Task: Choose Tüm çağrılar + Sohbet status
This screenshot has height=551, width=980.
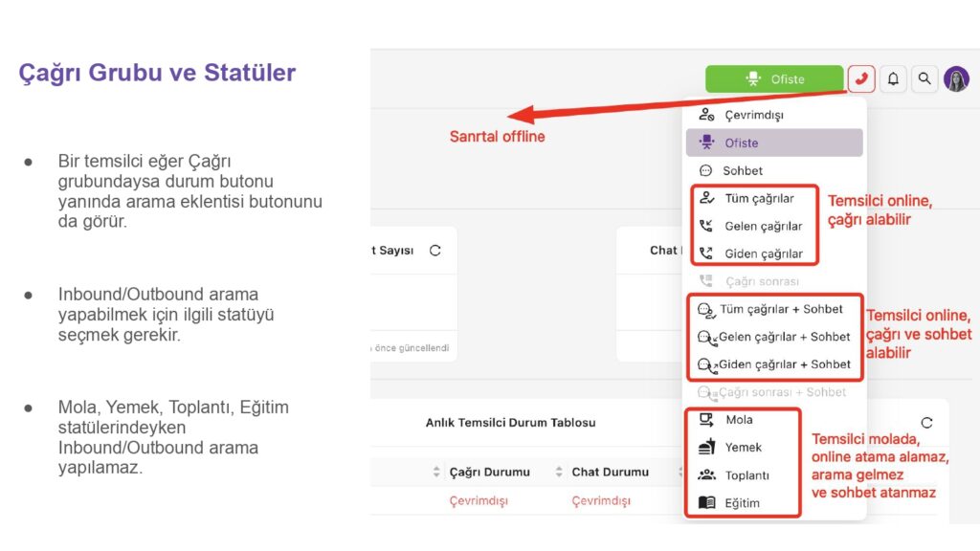Action: (781, 309)
